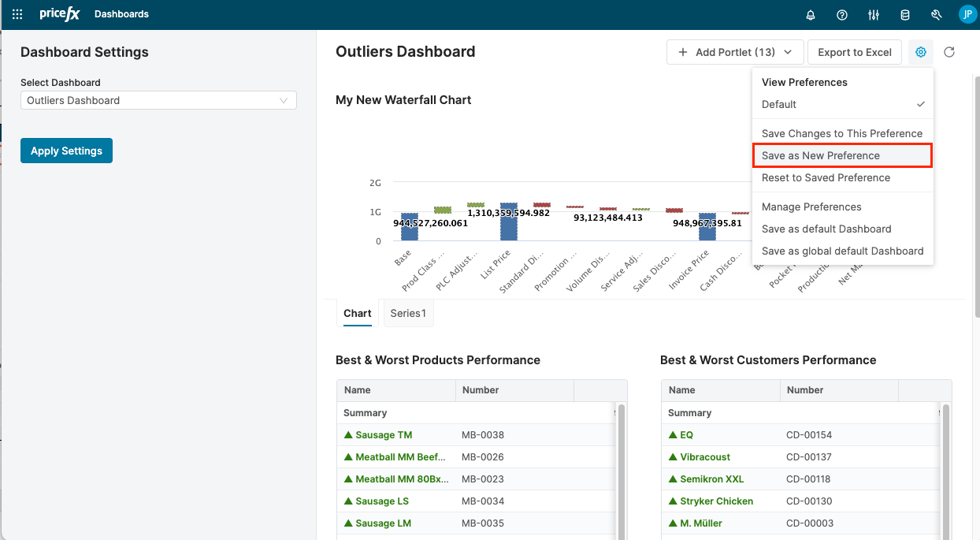Open the Select Dashboard dropdown
The image size is (980, 540).
tap(158, 100)
